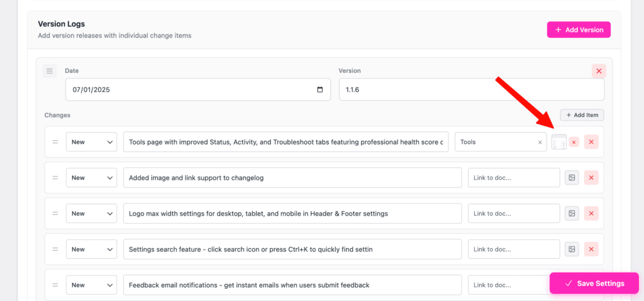The image size is (644, 301).
Task: Delete the Settings search feature item
Action: (x=591, y=249)
